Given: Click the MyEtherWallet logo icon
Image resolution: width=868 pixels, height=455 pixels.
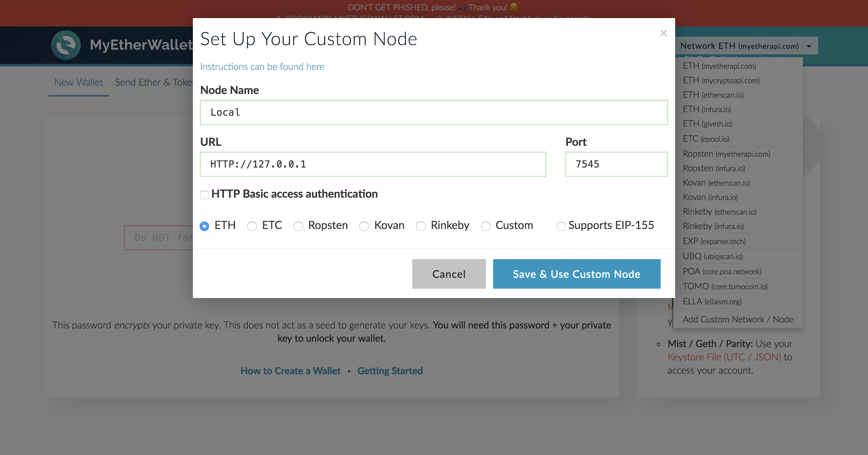Looking at the screenshot, I should pos(66,45).
